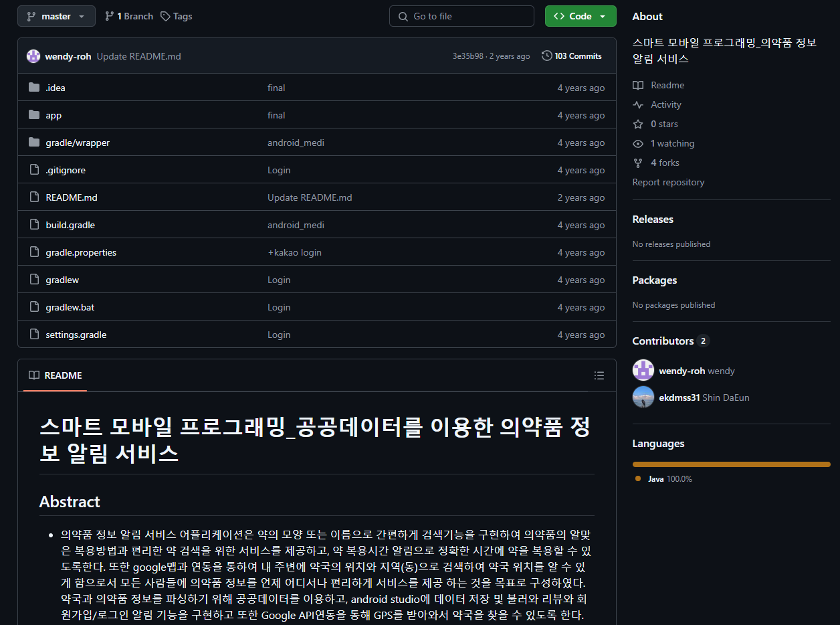Click the commits history clock icon
This screenshot has width=840, height=625.
[x=546, y=56]
